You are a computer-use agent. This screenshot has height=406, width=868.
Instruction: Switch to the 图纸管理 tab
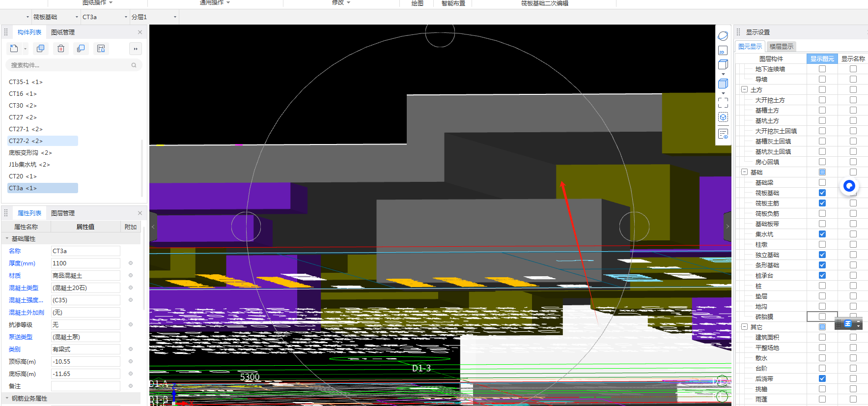[x=63, y=32]
